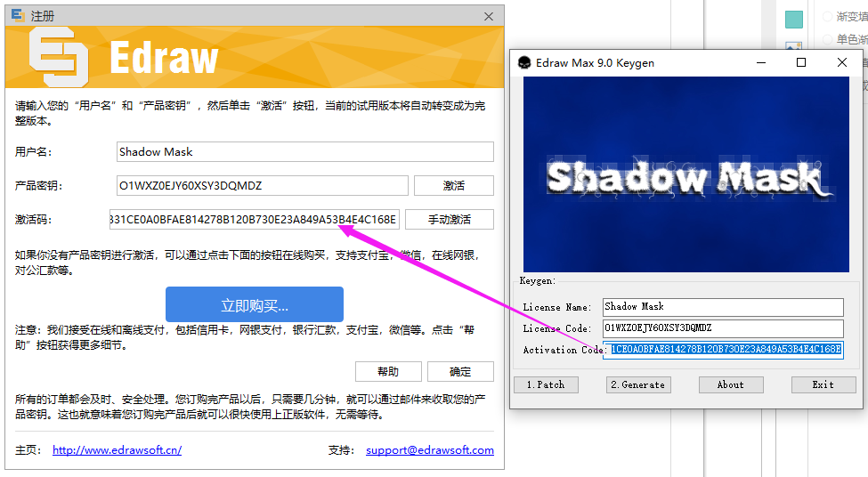Click Exit in the keygen window
Viewport: 868px width, 477px height.
pyautogui.click(x=823, y=384)
